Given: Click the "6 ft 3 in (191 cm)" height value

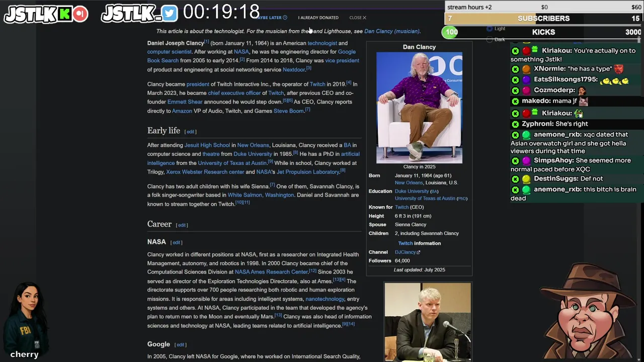Looking at the screenshot, I should coord(413,216).
